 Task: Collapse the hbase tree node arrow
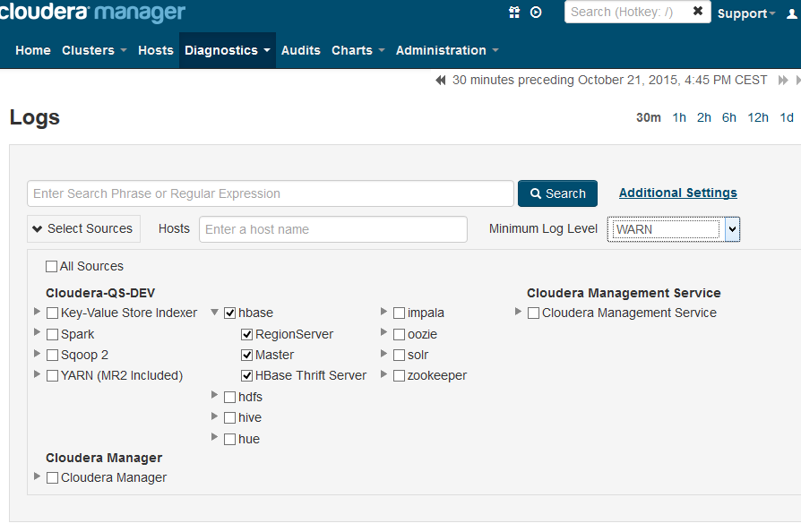(x=215, y=313)
